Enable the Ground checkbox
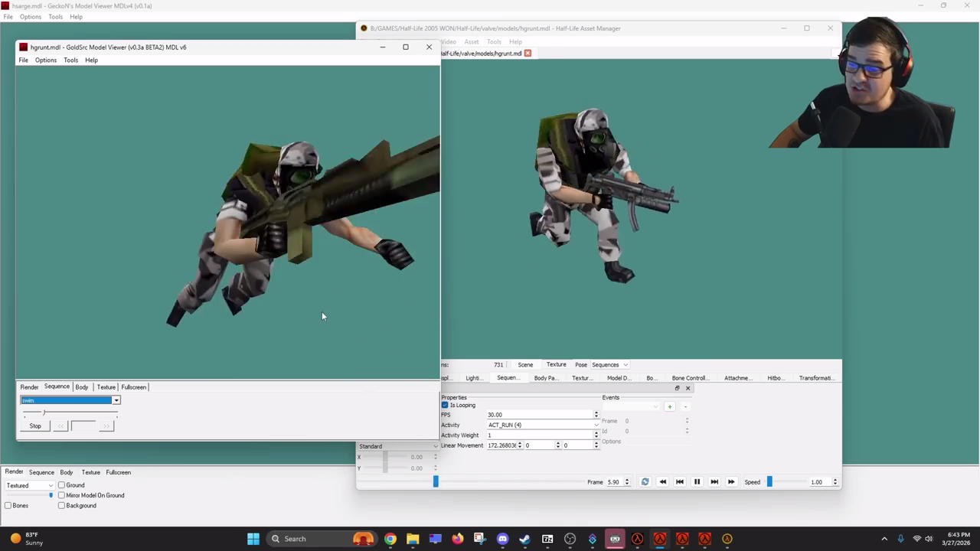 point(62,485)
